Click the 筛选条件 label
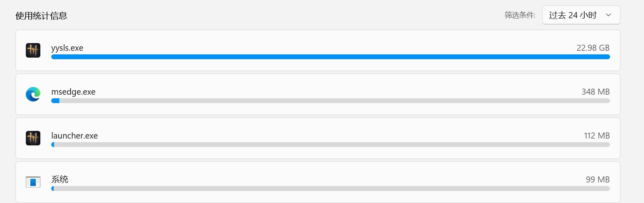This screenshot has height=203, width=644. (x=520, y=15)
